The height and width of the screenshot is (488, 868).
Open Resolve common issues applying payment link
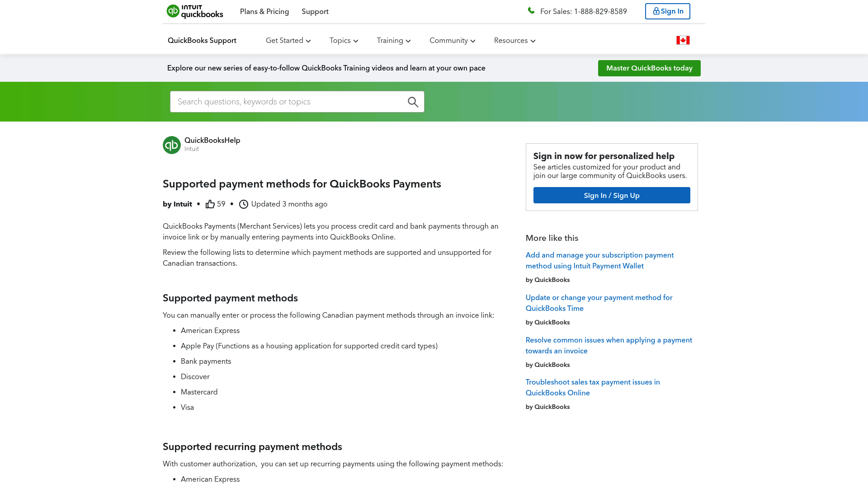click(x=609, y=346)
